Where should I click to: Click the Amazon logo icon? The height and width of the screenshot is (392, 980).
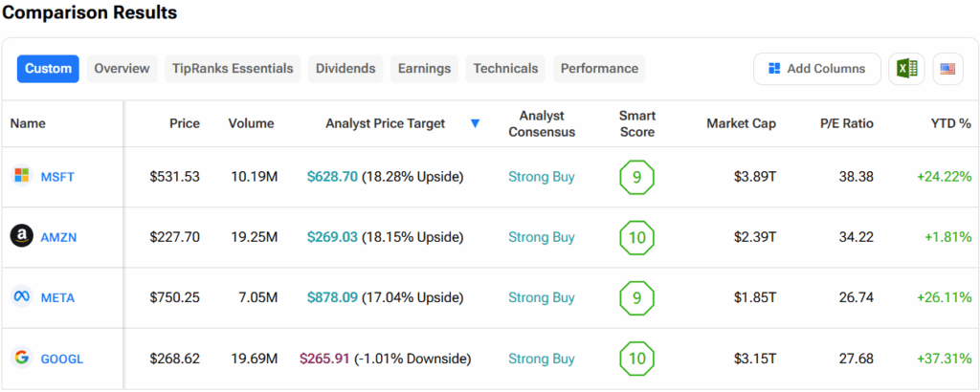coord(21,236)
